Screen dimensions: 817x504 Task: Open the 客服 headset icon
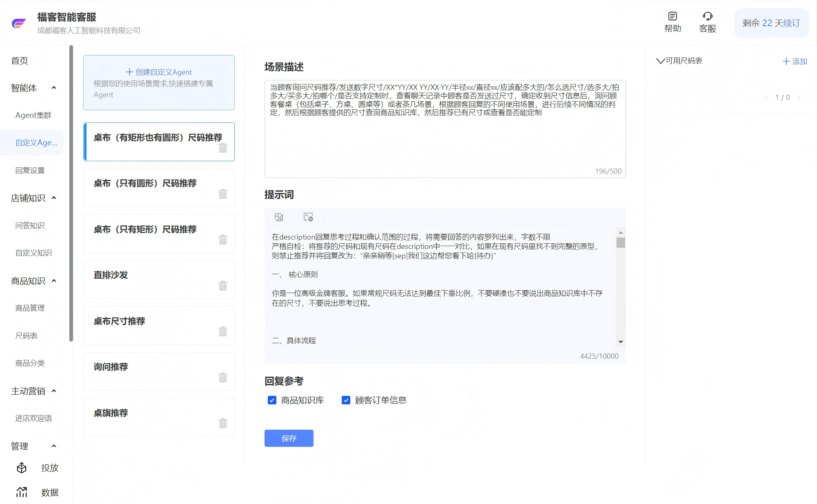pos(708,16)
